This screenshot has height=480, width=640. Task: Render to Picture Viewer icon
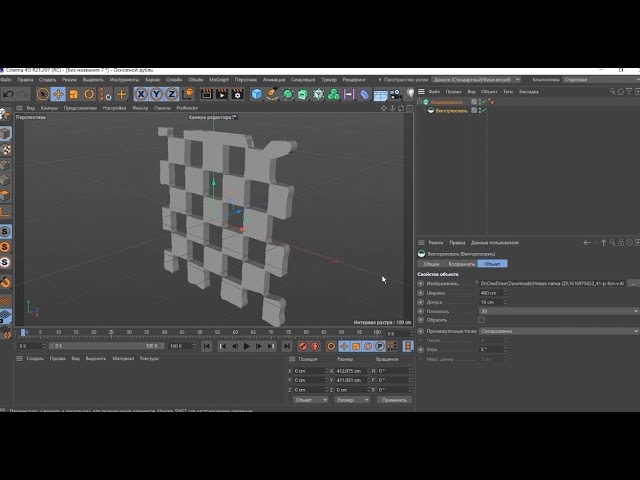(222, 94)
